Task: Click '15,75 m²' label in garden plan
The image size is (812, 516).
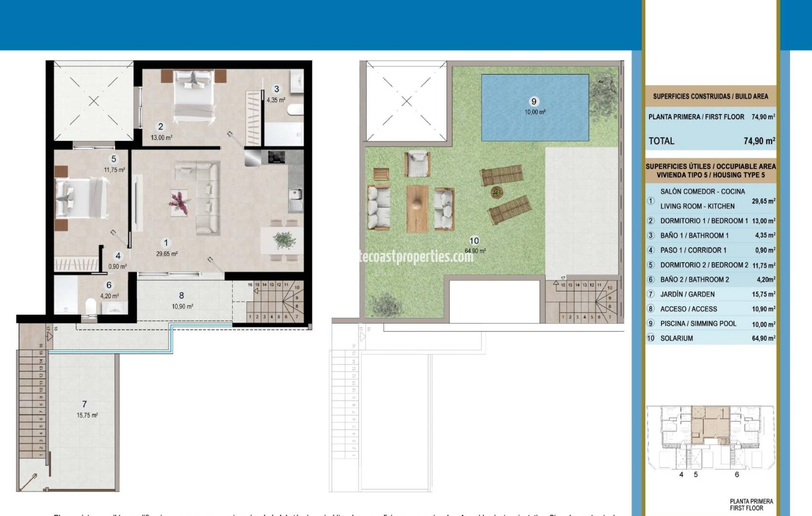Action: (87, 415)
